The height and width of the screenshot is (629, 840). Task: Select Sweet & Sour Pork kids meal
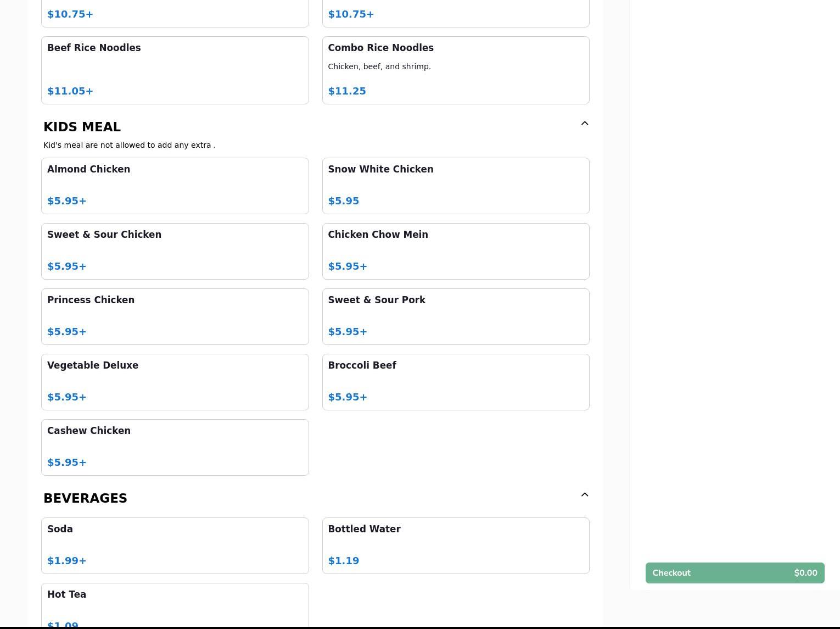(x=455, y=316)
